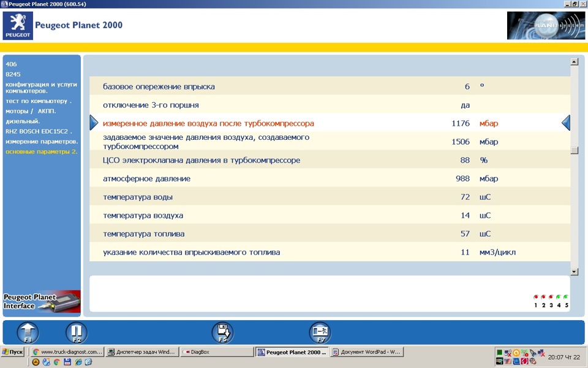Launch Chrome from quick launch bar
This screenshot has height=368, width=588.
[57, 362]
